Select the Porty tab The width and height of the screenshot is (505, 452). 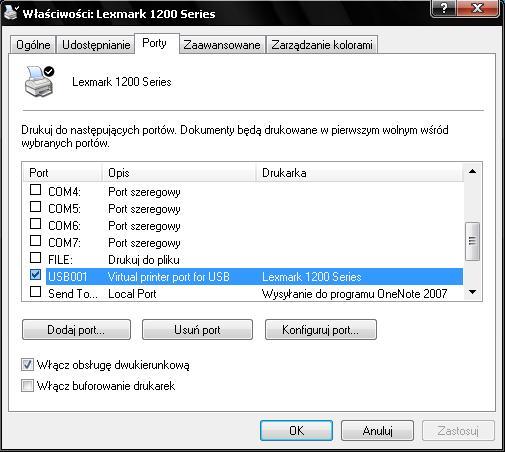(157, 43)
